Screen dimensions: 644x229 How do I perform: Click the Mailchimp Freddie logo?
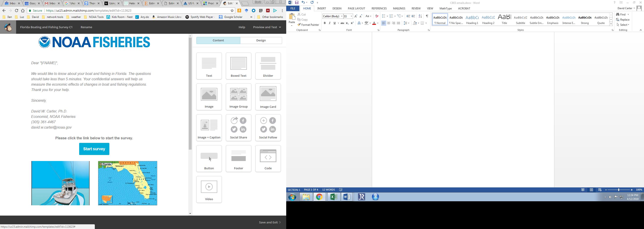pyautogui.click(x=8, y=27)
